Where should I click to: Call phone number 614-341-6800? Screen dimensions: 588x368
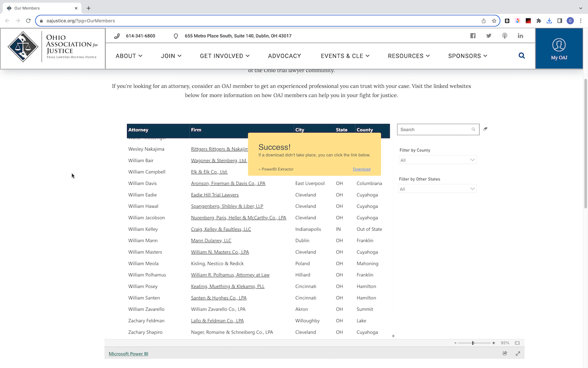141,36
